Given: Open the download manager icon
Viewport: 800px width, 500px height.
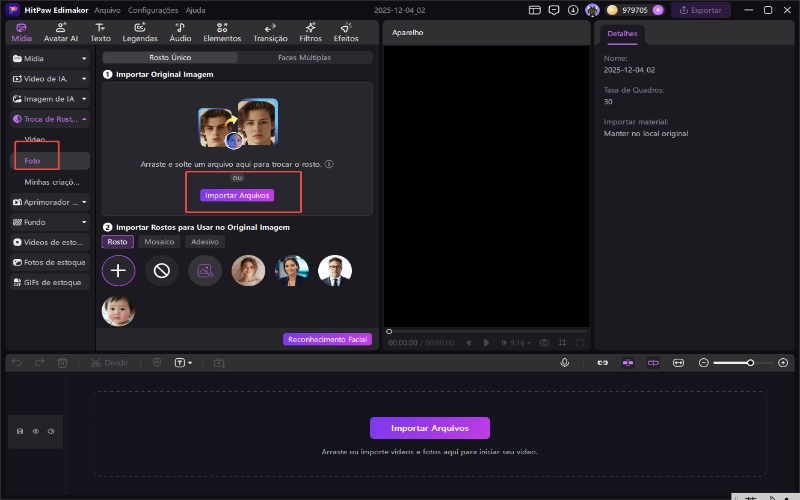Looking at the screenshot, I should coord(572,10).
